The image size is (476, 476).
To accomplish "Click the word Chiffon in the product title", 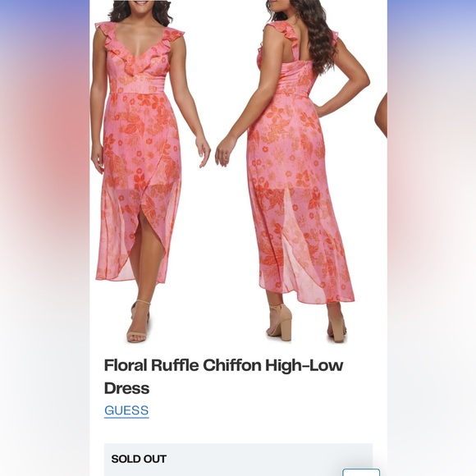I will click(x=232, y=365).
